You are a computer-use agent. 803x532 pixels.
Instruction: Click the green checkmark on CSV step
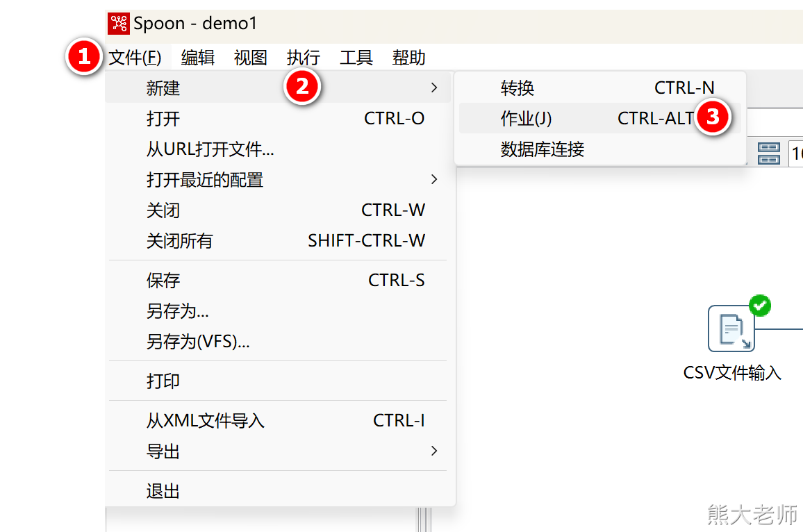click(x=761, y=305)
